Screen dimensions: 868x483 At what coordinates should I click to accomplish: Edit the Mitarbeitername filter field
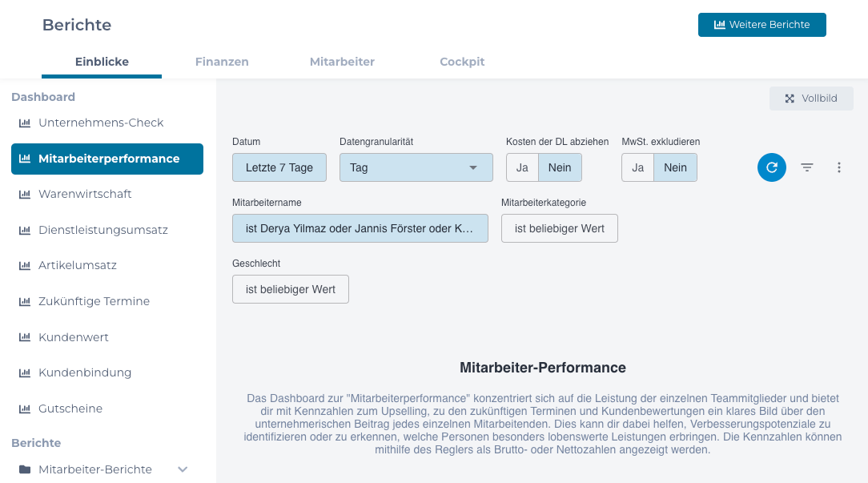(x=360, y=228)
